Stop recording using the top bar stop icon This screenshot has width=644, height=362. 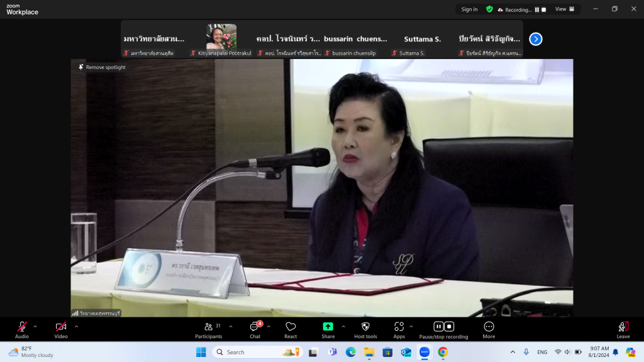(544, 9)
